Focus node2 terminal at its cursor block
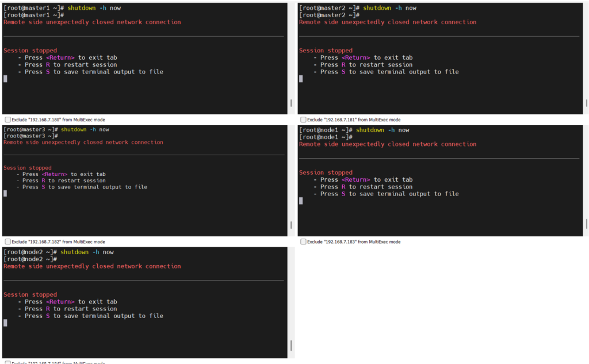This screenshot has width=589, height=364. tap(5, 323)
